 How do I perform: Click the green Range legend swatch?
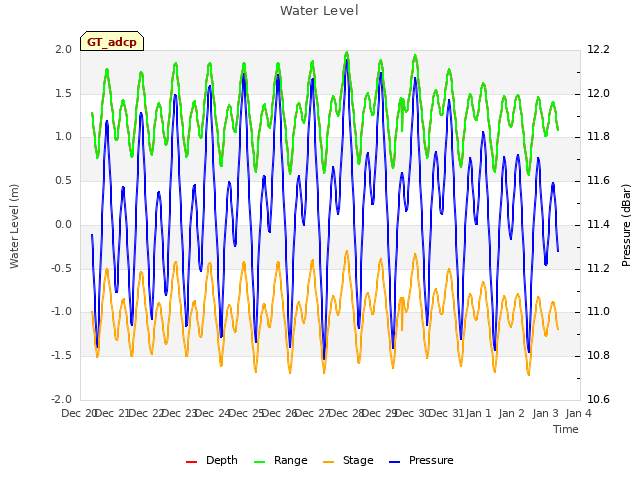point(259,462)
